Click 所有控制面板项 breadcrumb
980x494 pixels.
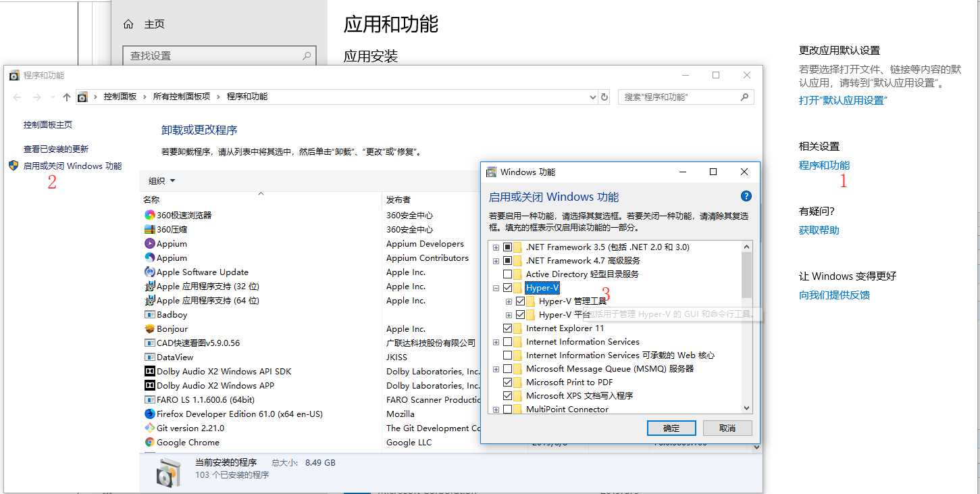[182, 97]
